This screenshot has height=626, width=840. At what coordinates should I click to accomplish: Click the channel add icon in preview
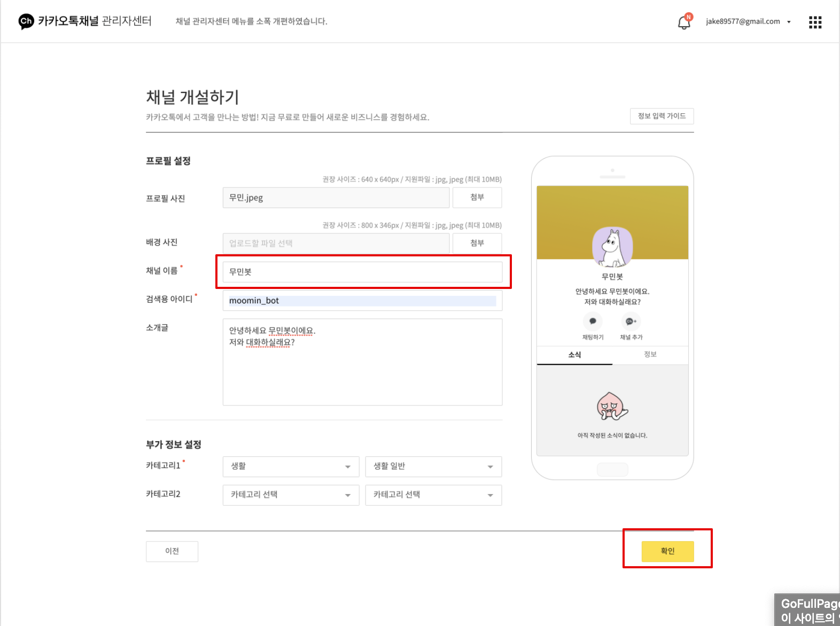tap(631, 321)
